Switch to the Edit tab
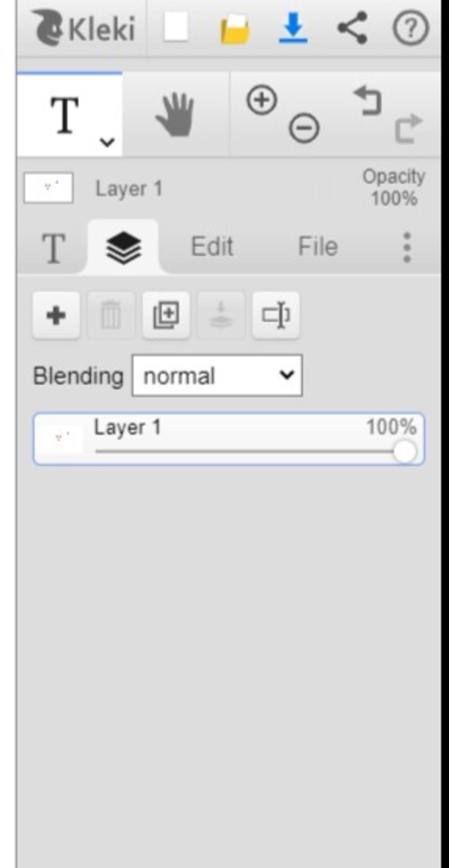The width and height of the screenshot is (449, 868). [212, 246]
